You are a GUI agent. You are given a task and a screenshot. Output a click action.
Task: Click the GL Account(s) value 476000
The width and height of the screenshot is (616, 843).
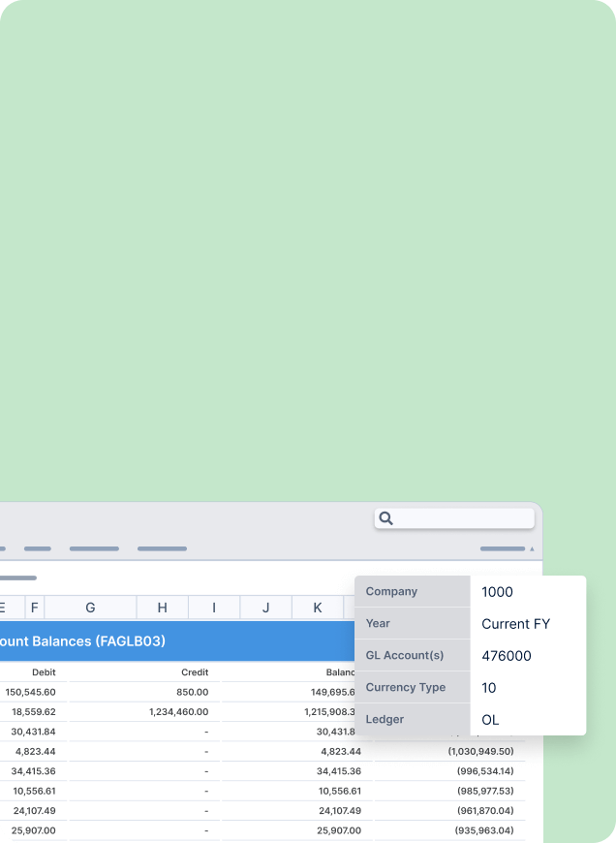point(507,656)
